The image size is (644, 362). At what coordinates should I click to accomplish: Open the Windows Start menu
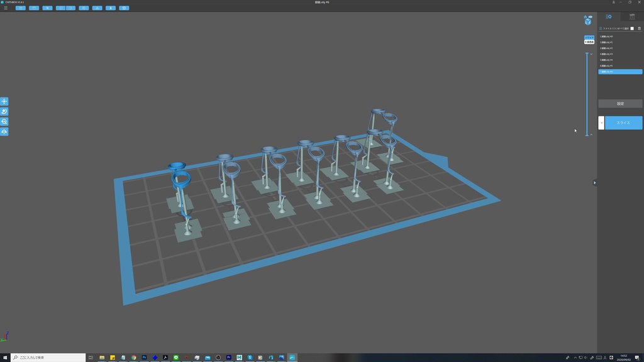pos(5,358)
